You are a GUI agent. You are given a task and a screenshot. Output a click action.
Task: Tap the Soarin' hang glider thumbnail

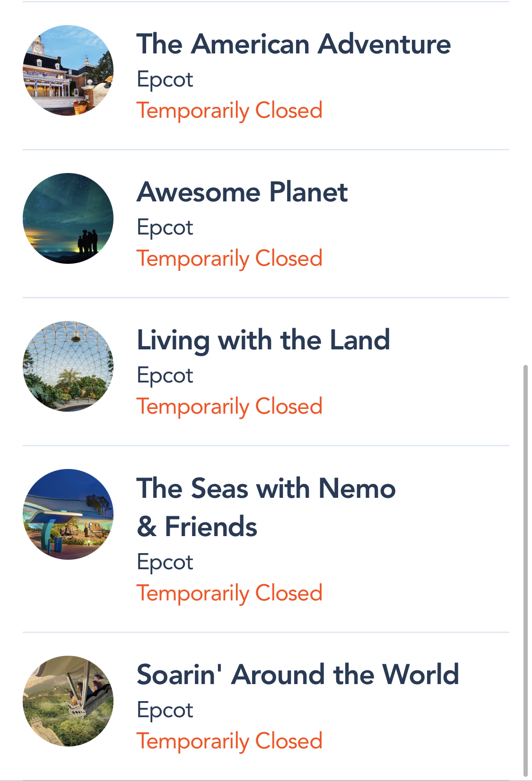click(x=68, y=701)
